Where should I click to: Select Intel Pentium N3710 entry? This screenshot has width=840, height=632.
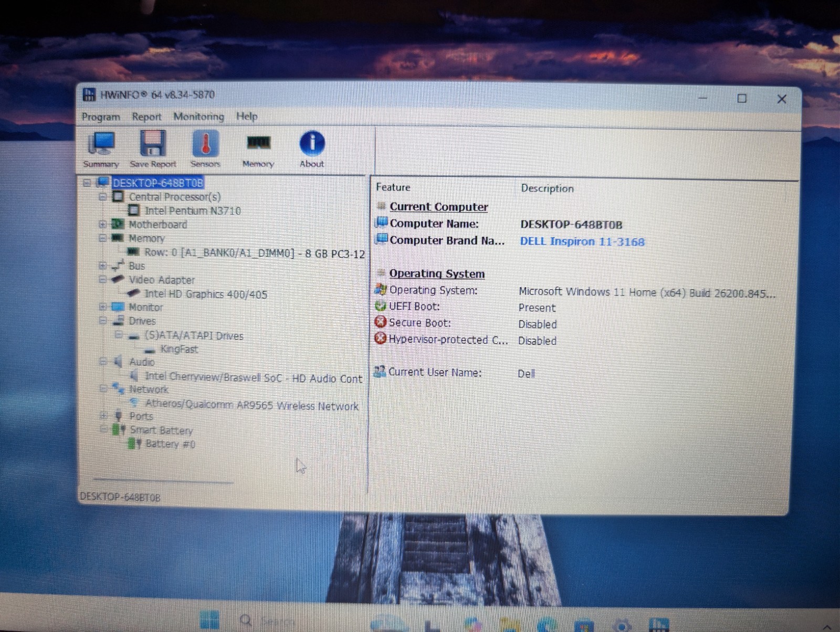[x=193, y=210]
